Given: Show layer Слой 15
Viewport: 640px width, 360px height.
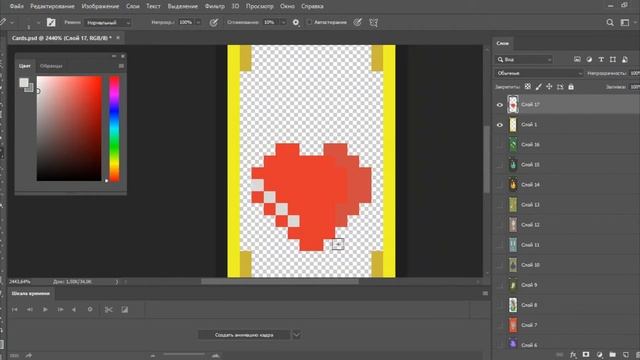Looking at the screenshot, I should point(500,165).
